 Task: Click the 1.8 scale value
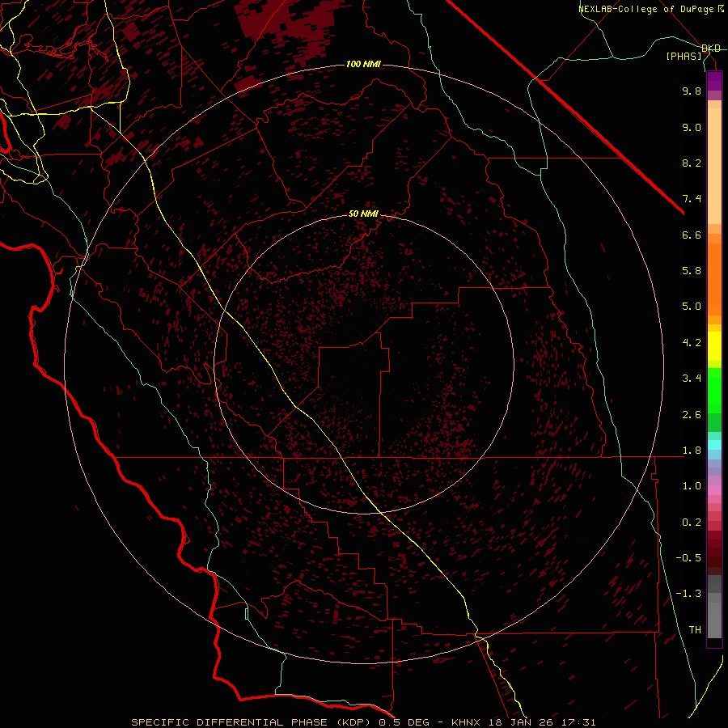692,451
